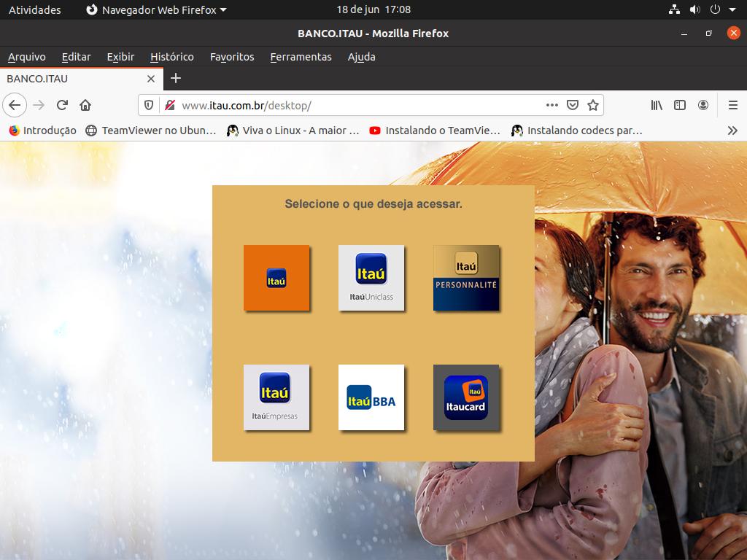The height and width of the screenshot is (560, 747).
Task: Click the power tray icon
Action: pyautogui.click(x=715, y=9)
